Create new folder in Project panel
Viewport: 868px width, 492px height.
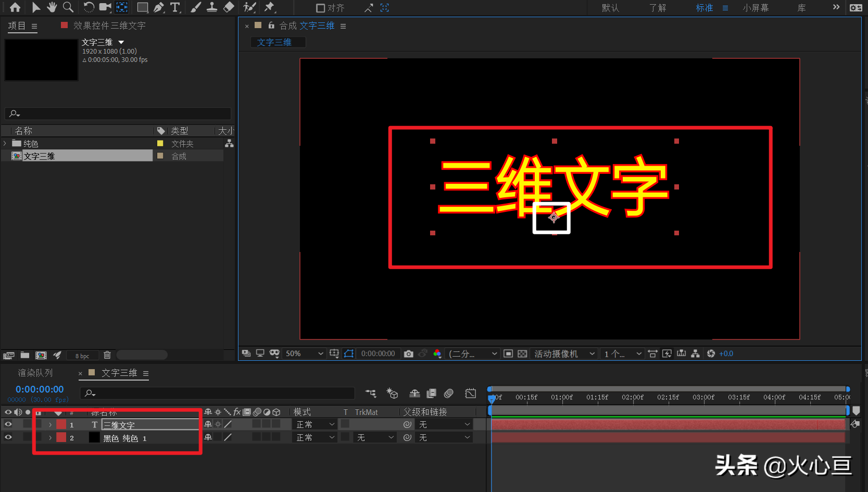(x=24, y=355)
